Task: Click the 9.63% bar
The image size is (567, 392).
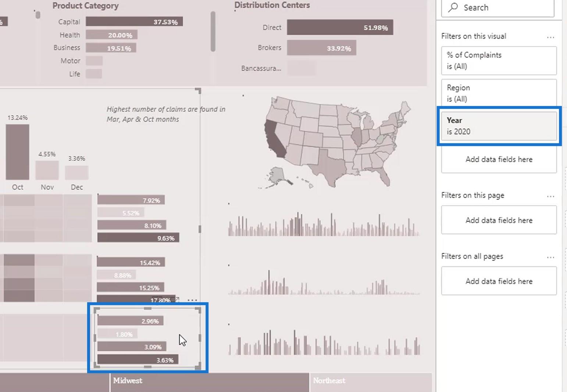Action: point(138,238)
